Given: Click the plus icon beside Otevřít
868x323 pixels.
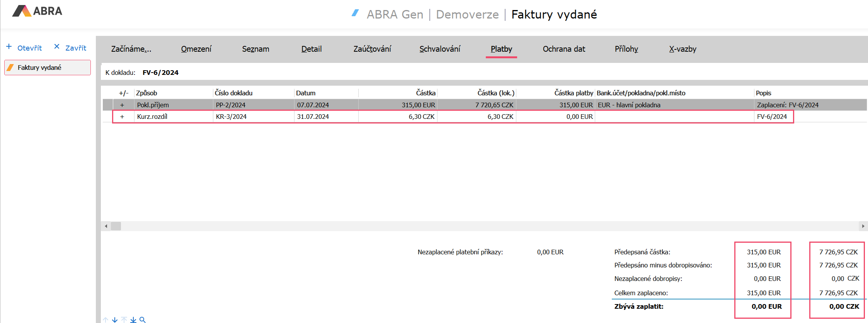Looking at the screenshot, I should pyautogui.click(x=9, y=47).
